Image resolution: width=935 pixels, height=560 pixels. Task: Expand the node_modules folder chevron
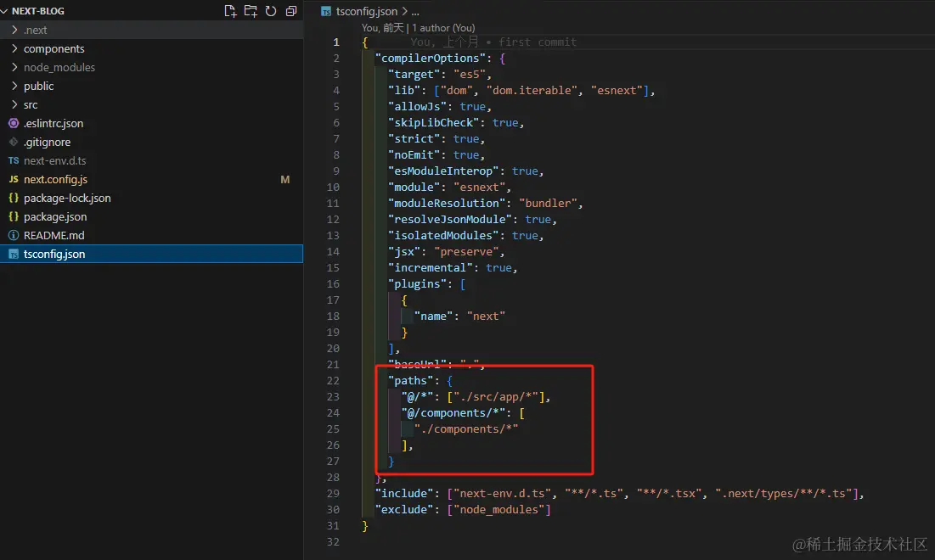click(15, 67)
